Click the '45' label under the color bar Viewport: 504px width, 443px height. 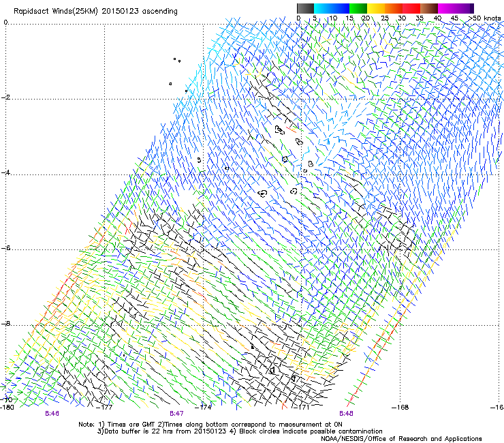click(x=454, y=18)
